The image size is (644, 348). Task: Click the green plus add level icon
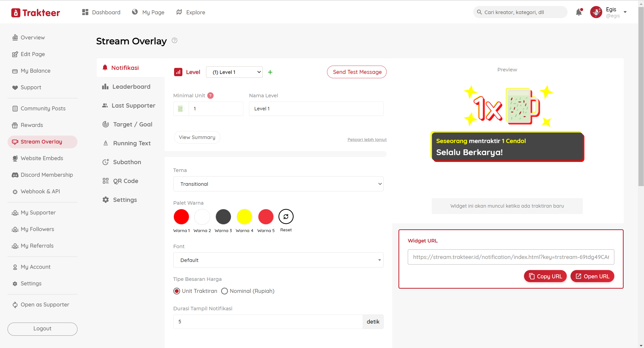point(270,72)
